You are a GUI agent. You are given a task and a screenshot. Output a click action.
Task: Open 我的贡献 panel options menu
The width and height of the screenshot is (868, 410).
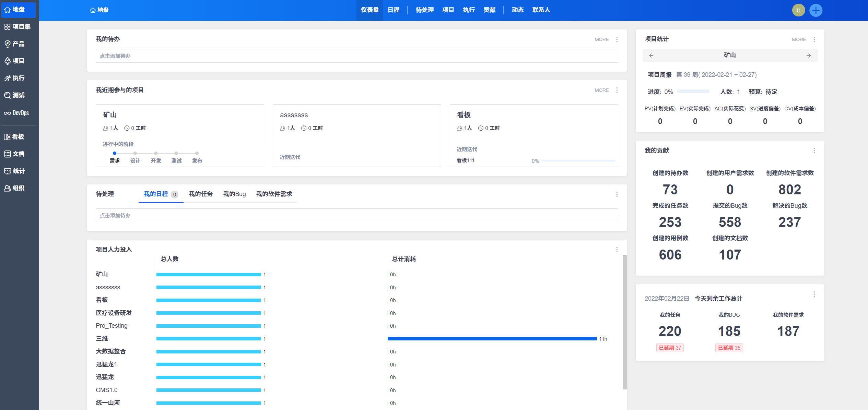[x=814, y=150]
